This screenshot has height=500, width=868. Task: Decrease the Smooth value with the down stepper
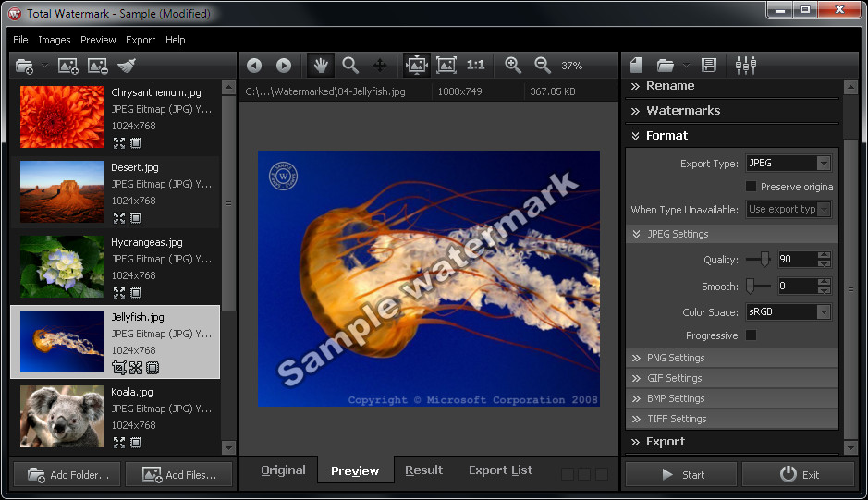tap(825, 290)
